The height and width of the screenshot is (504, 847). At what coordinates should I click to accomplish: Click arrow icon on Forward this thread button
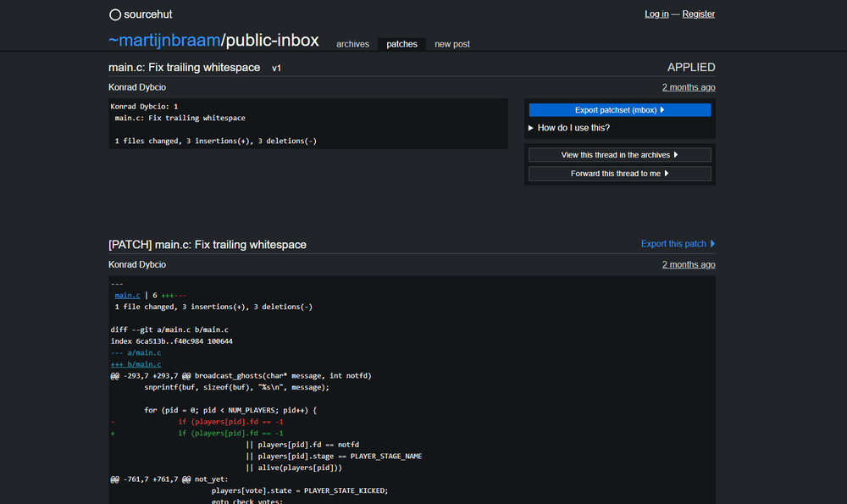667,174
